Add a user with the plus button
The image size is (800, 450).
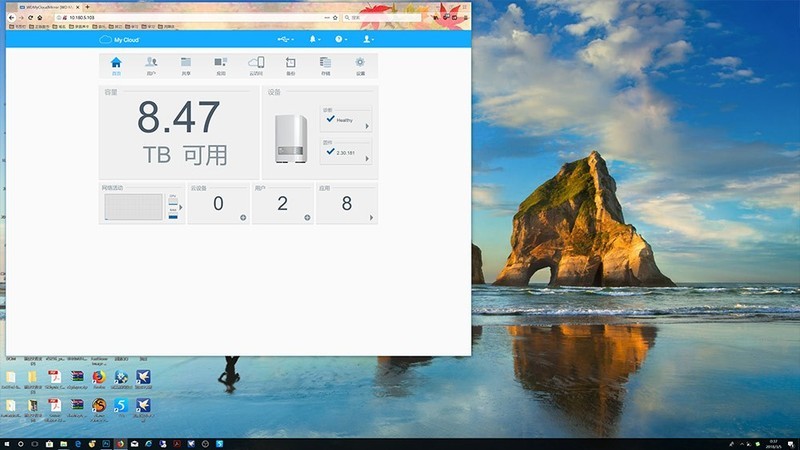pos(307,218)
